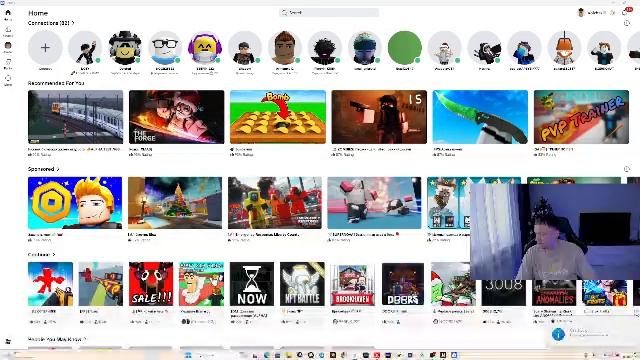The image size is (640, 360).
Task: Open the PVP Trainer game thumbnail
Action: 581,117
